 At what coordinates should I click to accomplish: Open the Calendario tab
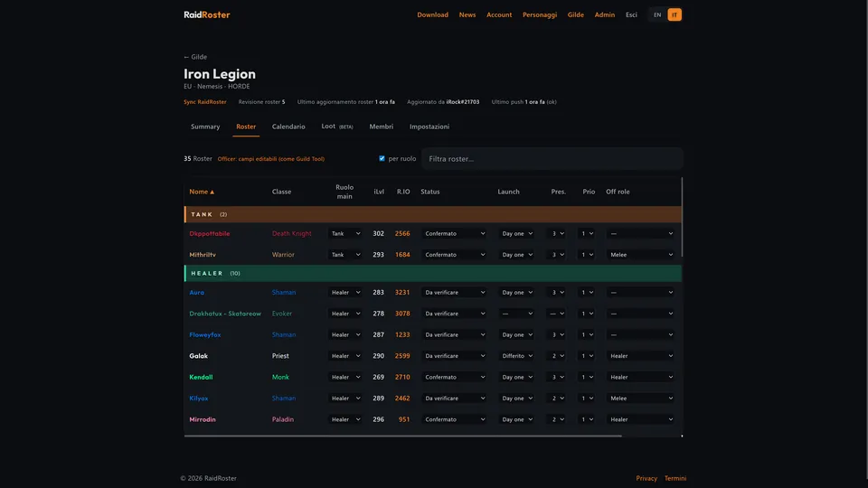pos(288,127)
